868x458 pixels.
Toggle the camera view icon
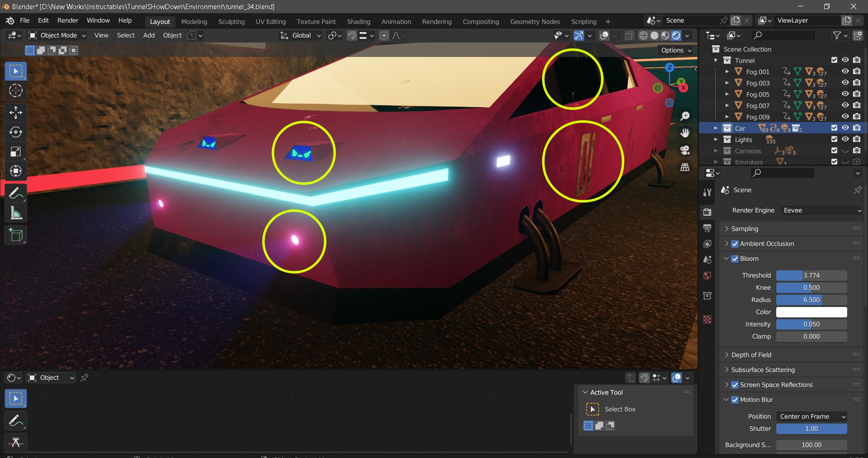685,150
